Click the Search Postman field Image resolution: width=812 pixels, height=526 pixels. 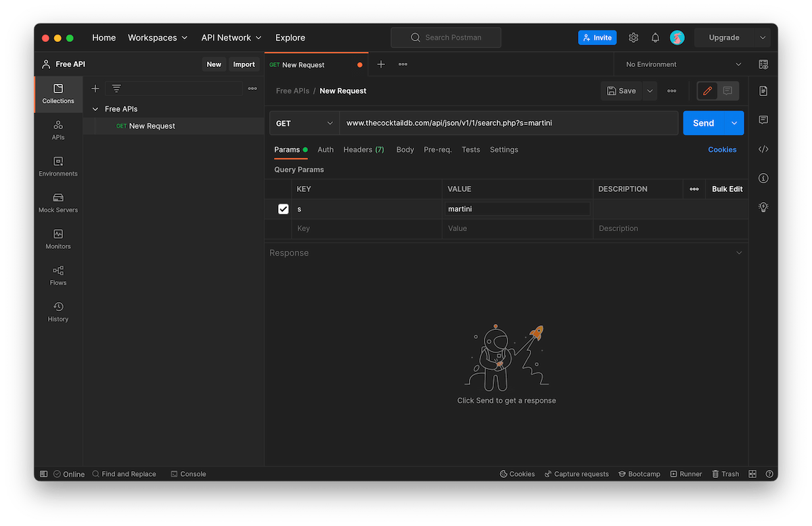[446, 38]
